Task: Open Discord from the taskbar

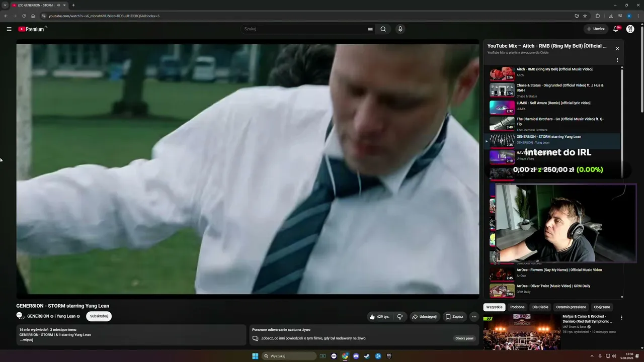Action: [356, 356]
